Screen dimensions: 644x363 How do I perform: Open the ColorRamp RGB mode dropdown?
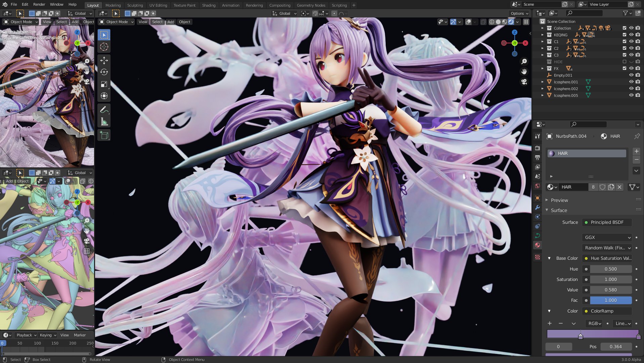click(x=594, y=323)
